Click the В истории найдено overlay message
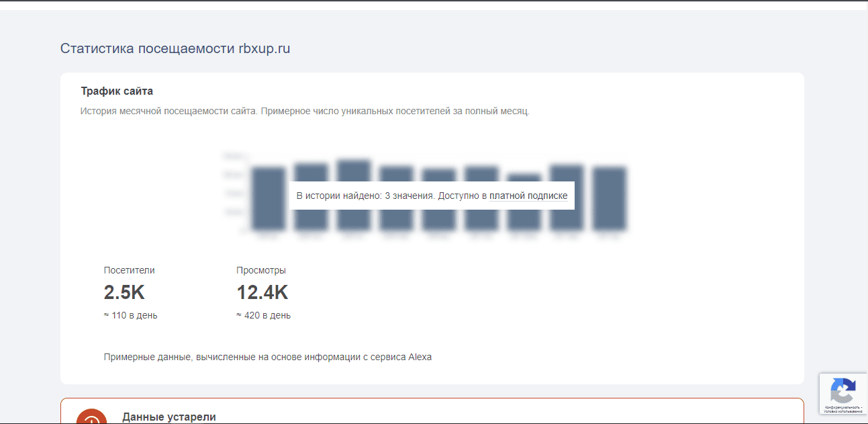 tap(388, 196)
